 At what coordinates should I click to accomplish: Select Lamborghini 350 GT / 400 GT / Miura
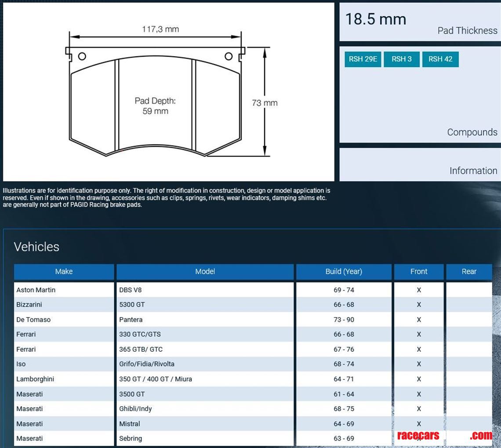(155, 379)
